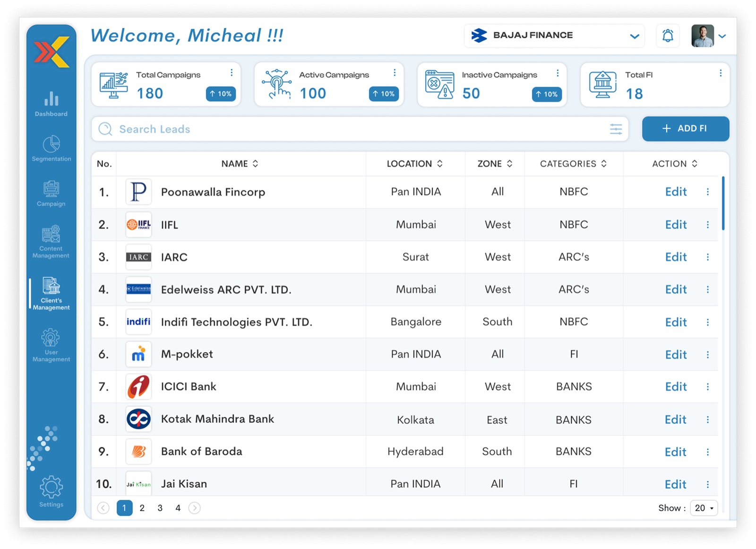Click the search magnifier icon
This screenshot has height=549, width=756.
point(105,129)
